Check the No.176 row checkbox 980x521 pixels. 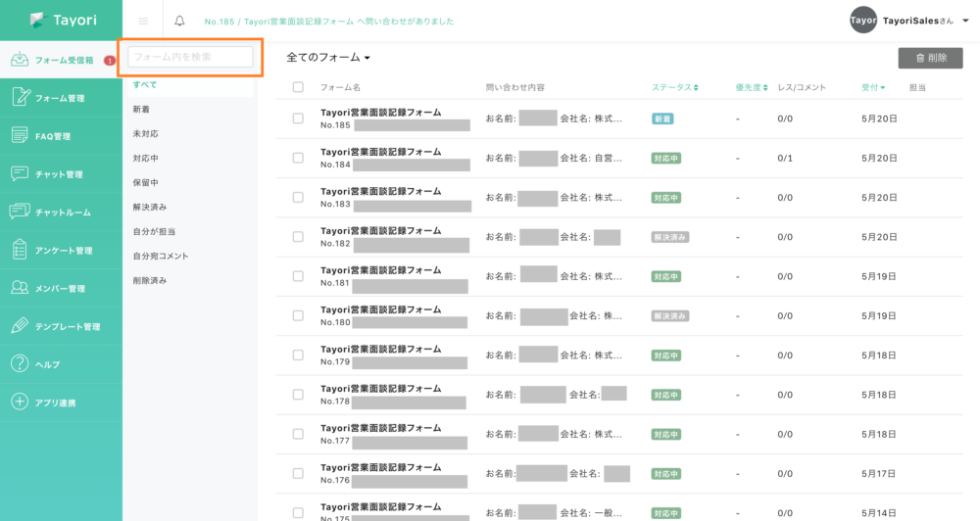tap(298, 473)
